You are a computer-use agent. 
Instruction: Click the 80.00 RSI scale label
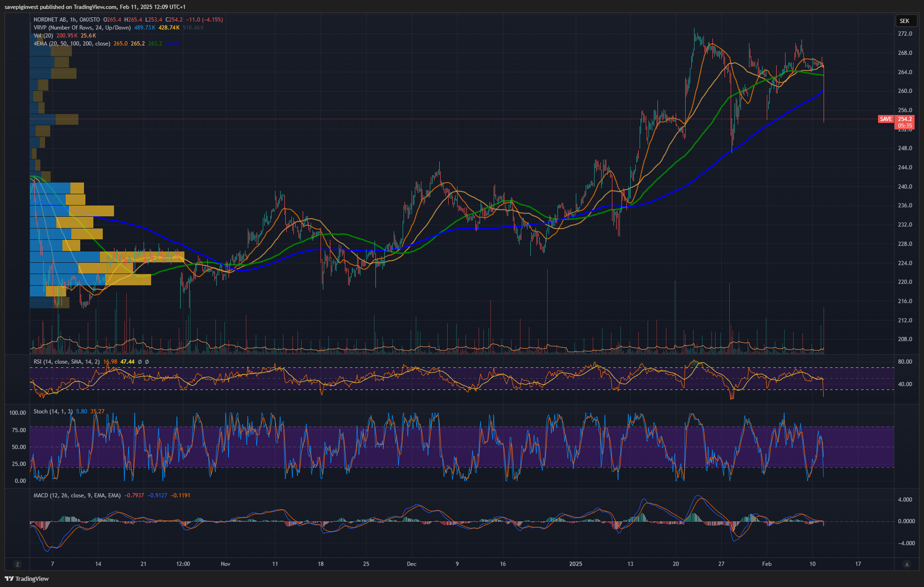click(905, 362)
